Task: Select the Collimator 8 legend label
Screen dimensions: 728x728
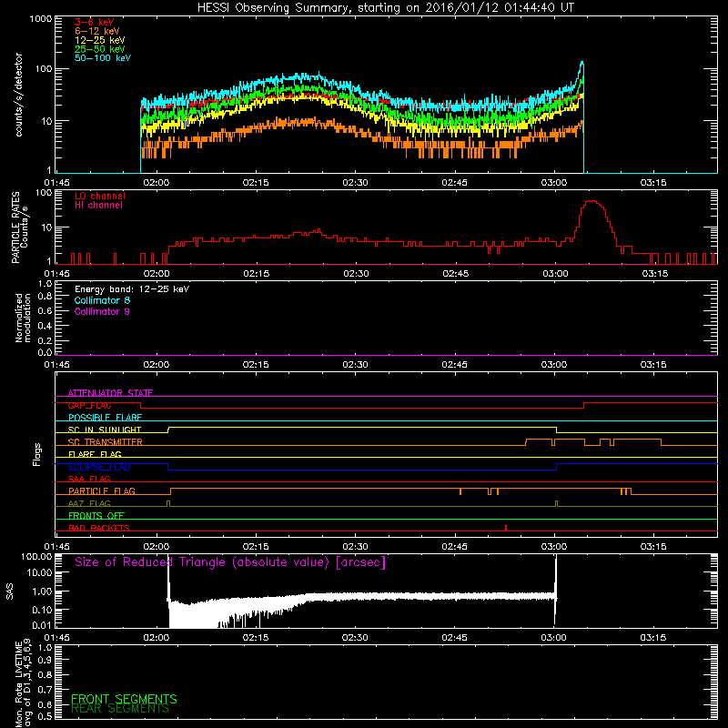Action: (x=102, y=300)
